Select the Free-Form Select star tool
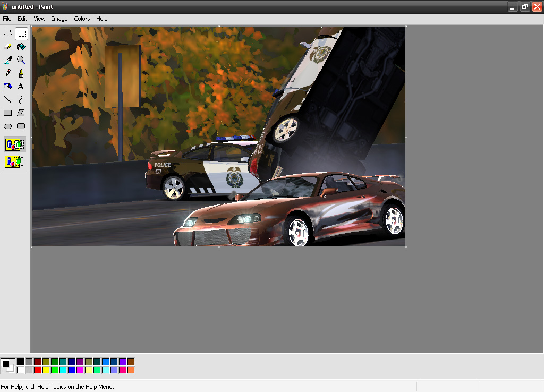544x392 pixels. click(7, 33)
